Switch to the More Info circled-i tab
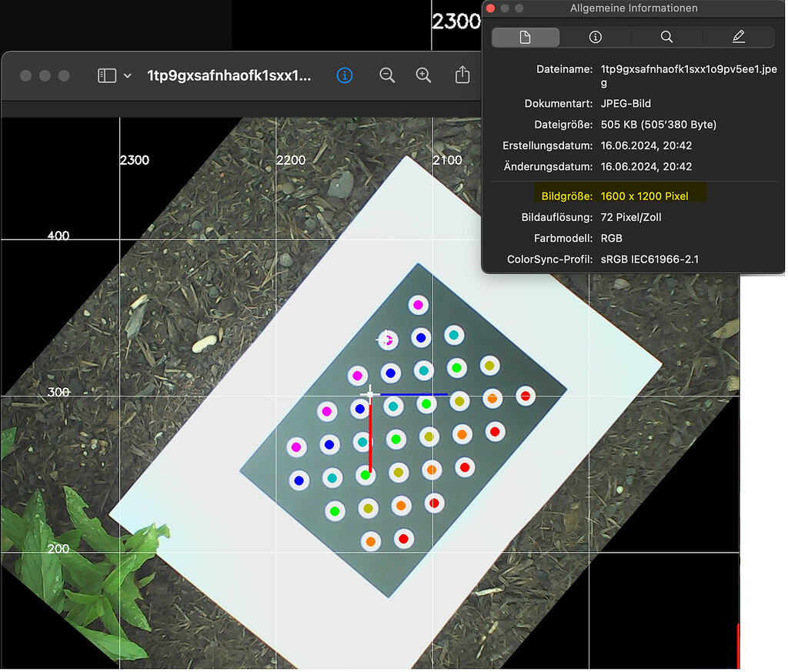Viewport: 788px width, 672px height. tap(596, 36)
